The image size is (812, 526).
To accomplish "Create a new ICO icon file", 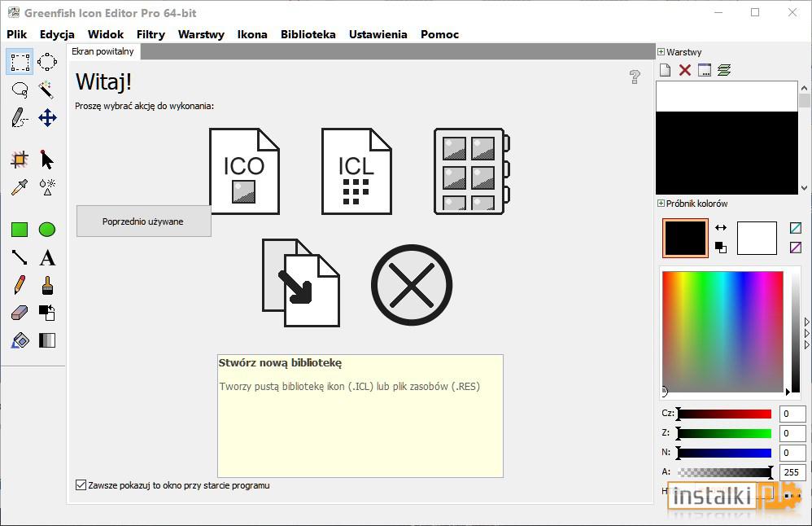I will tap(244, 171).
